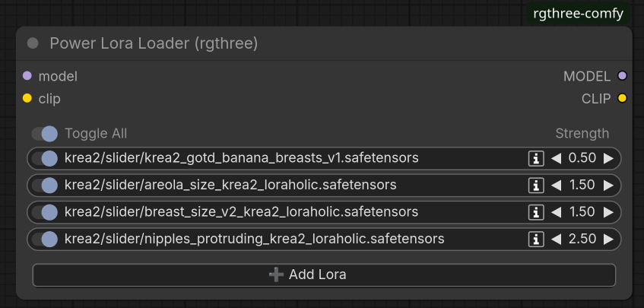
Task: Click the Add Lora button
Action: coord(324,275)
